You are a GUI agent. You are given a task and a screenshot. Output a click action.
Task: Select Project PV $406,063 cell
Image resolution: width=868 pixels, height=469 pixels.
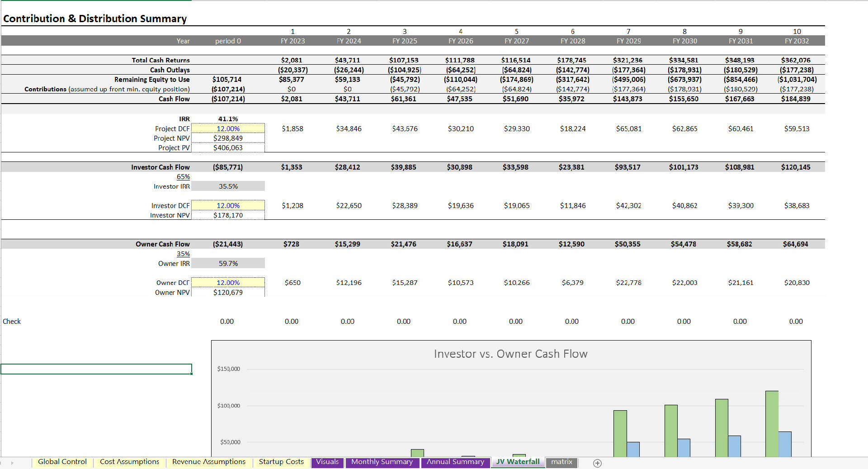[x=228, y=148]
